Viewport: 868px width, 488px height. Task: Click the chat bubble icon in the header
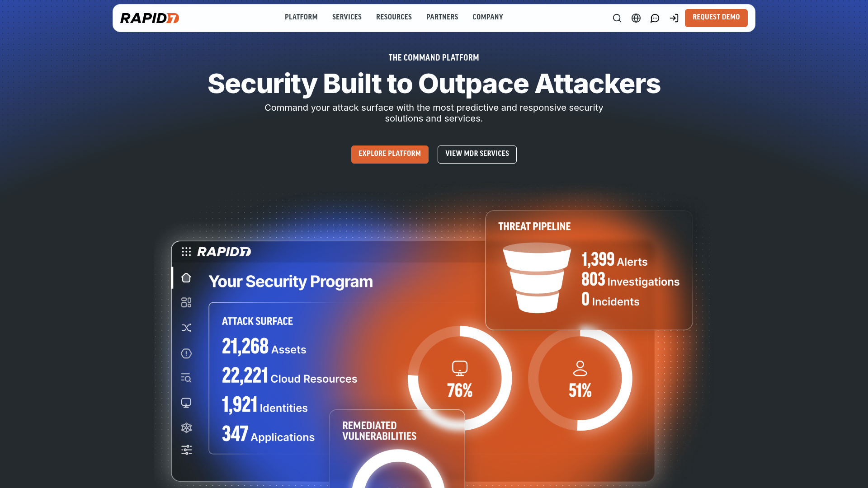(x=655, y=18)
